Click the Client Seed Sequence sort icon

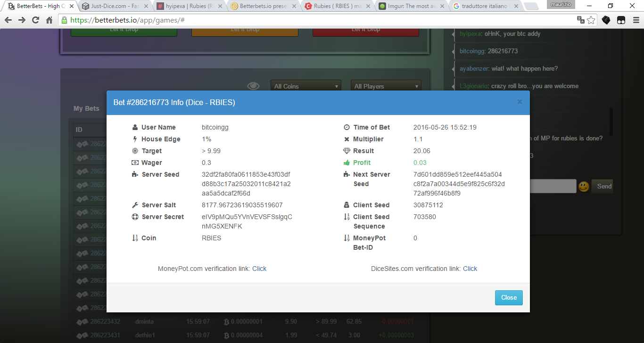pos(347,217)
